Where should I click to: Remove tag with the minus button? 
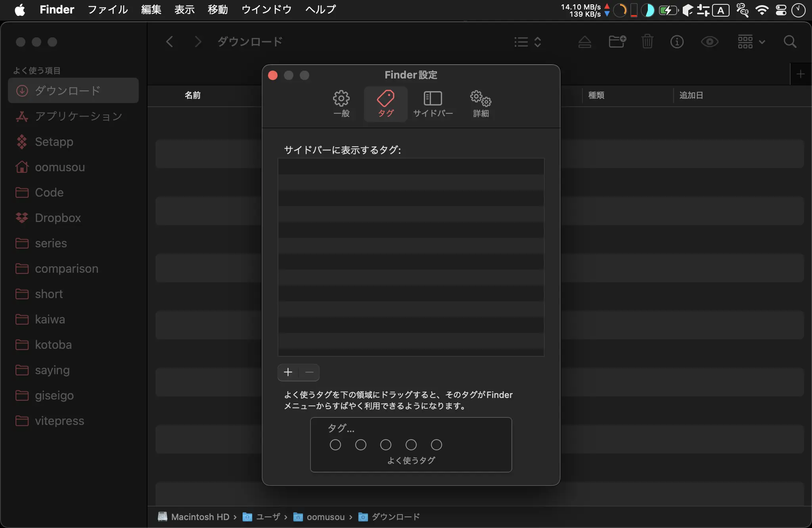click(x=309, y=372)
